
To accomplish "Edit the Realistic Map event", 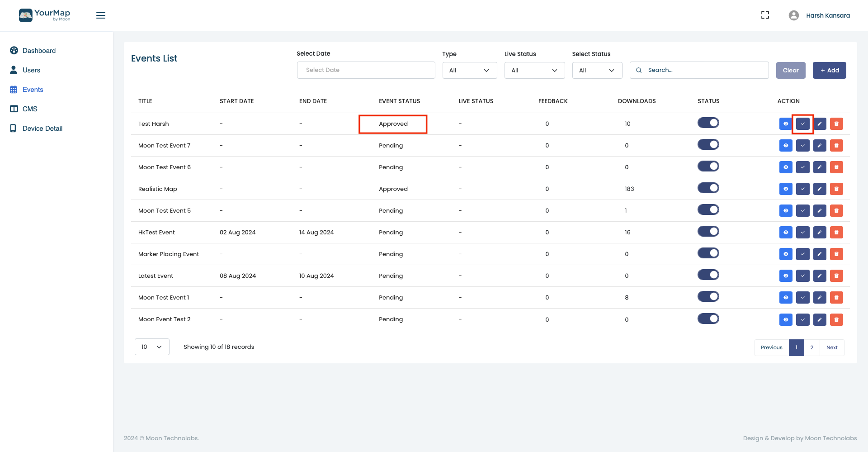I will coord(820,189).
